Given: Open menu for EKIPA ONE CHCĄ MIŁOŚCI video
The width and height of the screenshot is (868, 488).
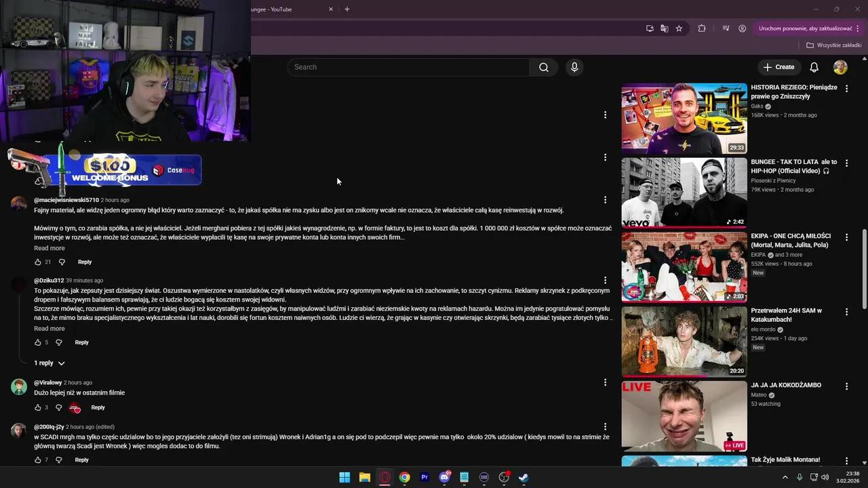Looking at the screenshot, I should point(846,238).
